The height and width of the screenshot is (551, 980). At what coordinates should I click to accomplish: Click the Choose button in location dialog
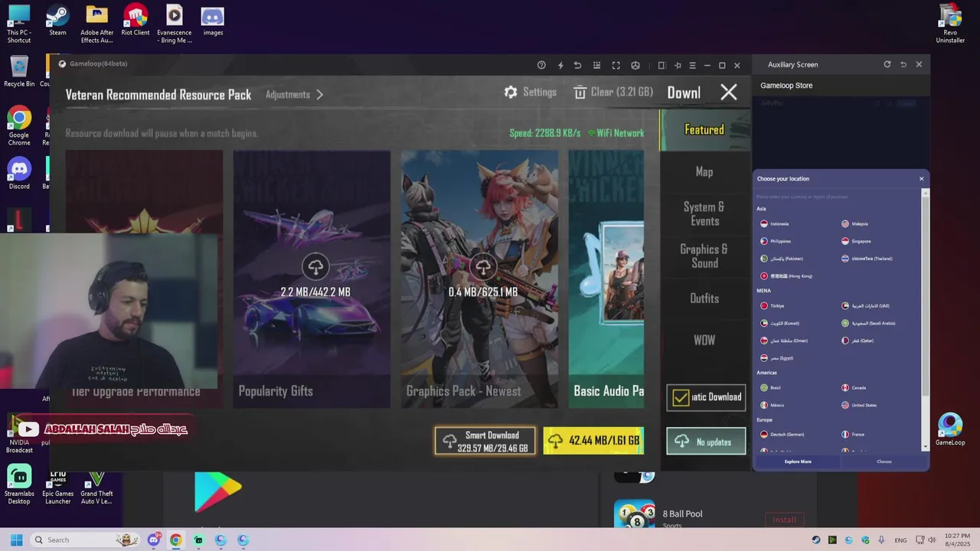[x=884, y=461]
